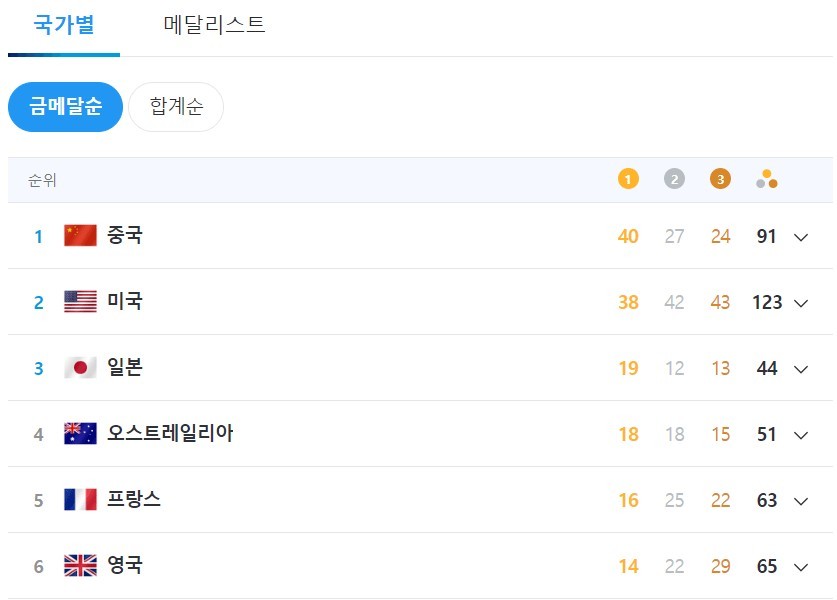
Task: Click the gold medal header icon
Action: tap(628, 180)
